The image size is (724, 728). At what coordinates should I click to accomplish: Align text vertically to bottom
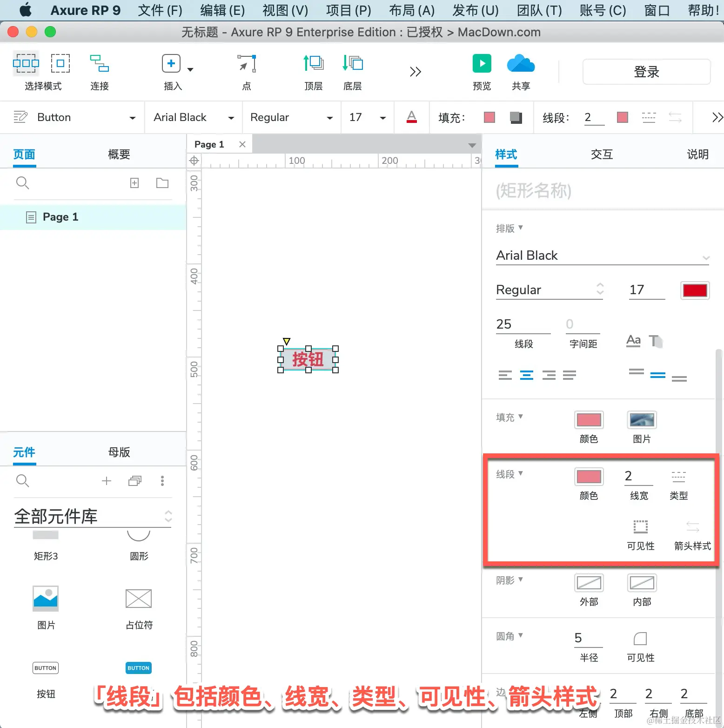(x=679, y=378)
